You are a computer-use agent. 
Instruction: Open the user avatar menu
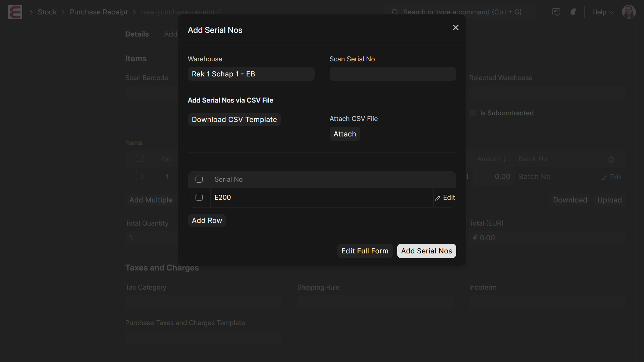tap(629, 12)
